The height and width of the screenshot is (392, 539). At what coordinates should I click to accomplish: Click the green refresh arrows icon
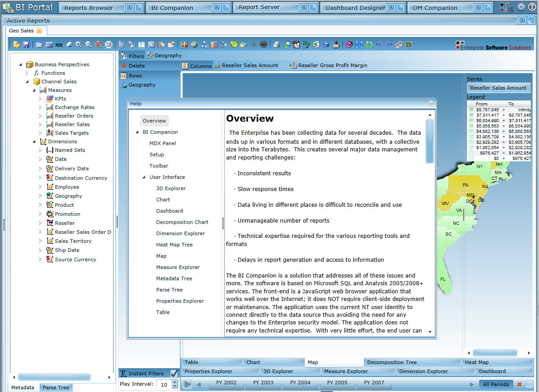pos(369,45)
